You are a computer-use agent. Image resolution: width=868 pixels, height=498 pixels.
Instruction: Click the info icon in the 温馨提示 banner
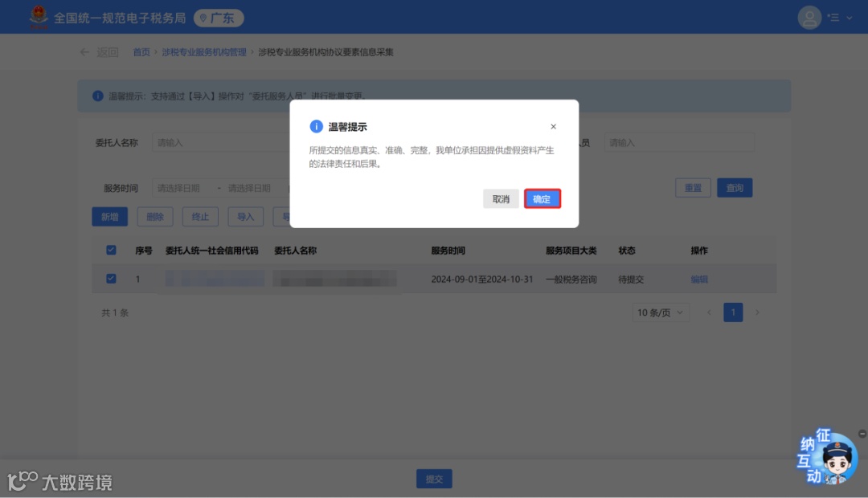click(98, 95)
